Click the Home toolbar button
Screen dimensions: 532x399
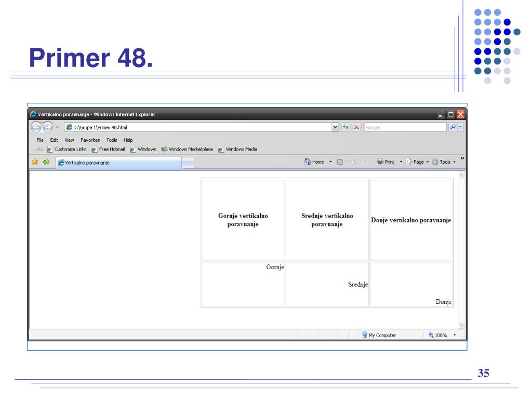pos(314,162)
